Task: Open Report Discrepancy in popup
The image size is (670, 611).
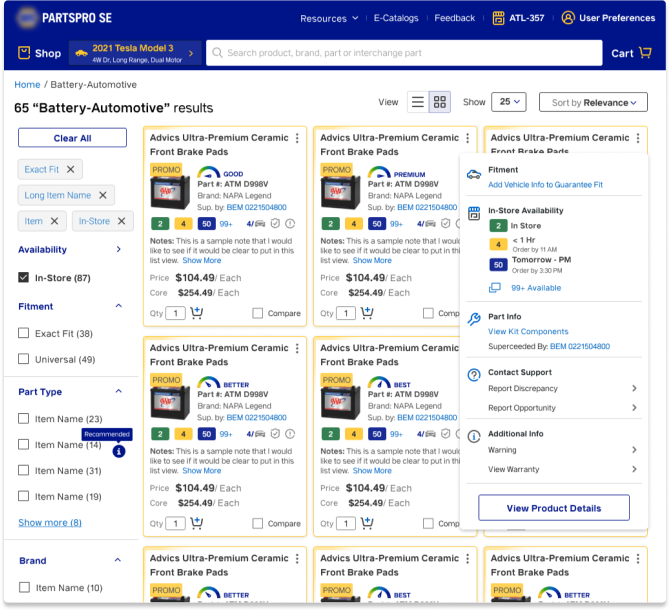Action: pos(562,388)
